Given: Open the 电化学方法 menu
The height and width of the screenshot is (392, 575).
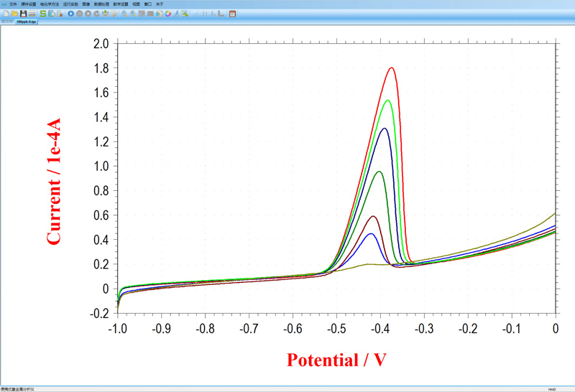Looking at the screenshot, I should [50, 4].
